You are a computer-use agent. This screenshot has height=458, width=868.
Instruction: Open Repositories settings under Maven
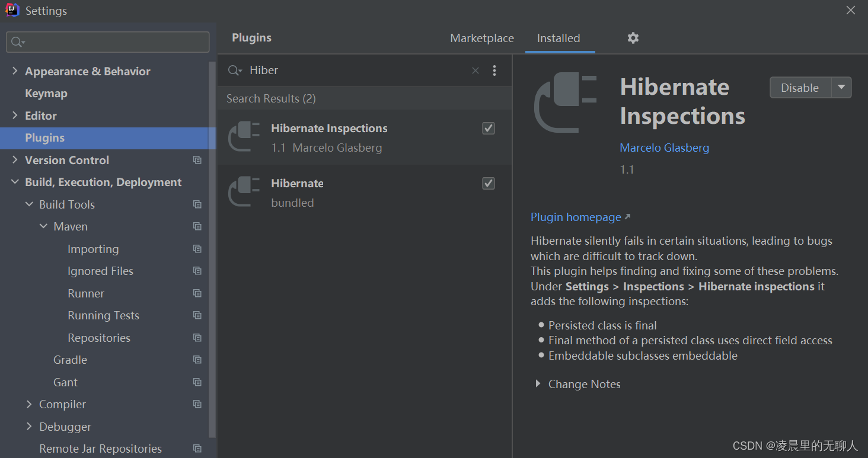(99, 338)
